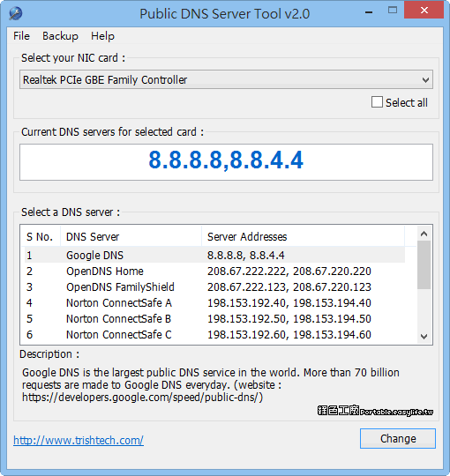This screenshot has height=476, width=450.
Task: Click address 198.153.192.60, 198.153.194.60
Action: tap(289, 335)
